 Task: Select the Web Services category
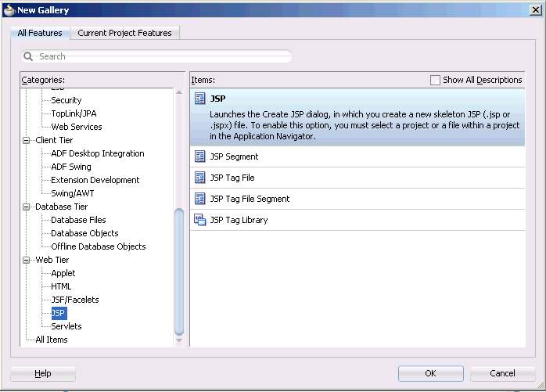pos(76,127)
